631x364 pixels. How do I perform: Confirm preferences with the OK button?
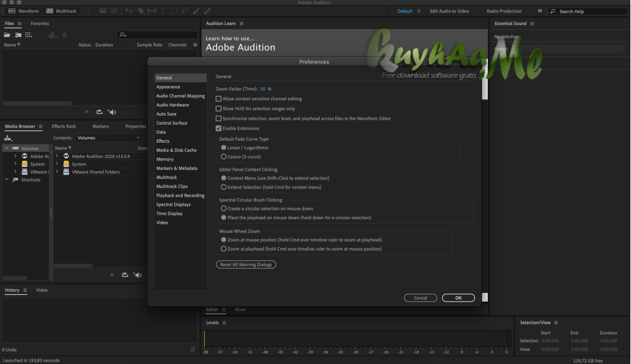pyautogui.click(x=458, y=298)
